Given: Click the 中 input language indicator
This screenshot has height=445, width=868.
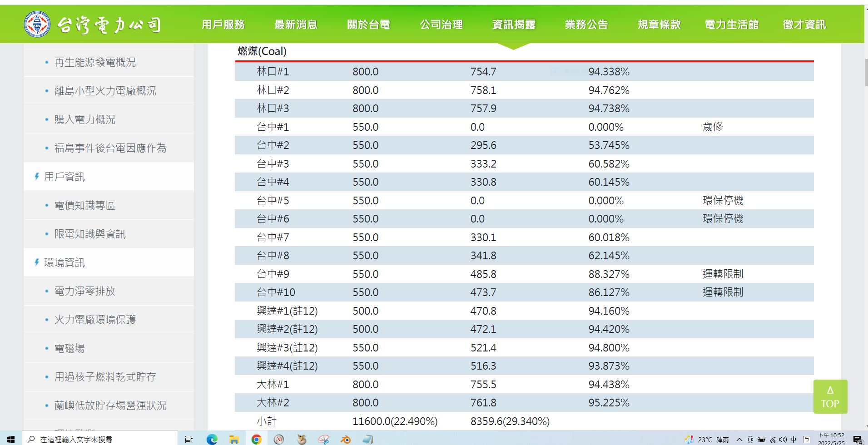Looking at the screenshot, I should point(794,440).
